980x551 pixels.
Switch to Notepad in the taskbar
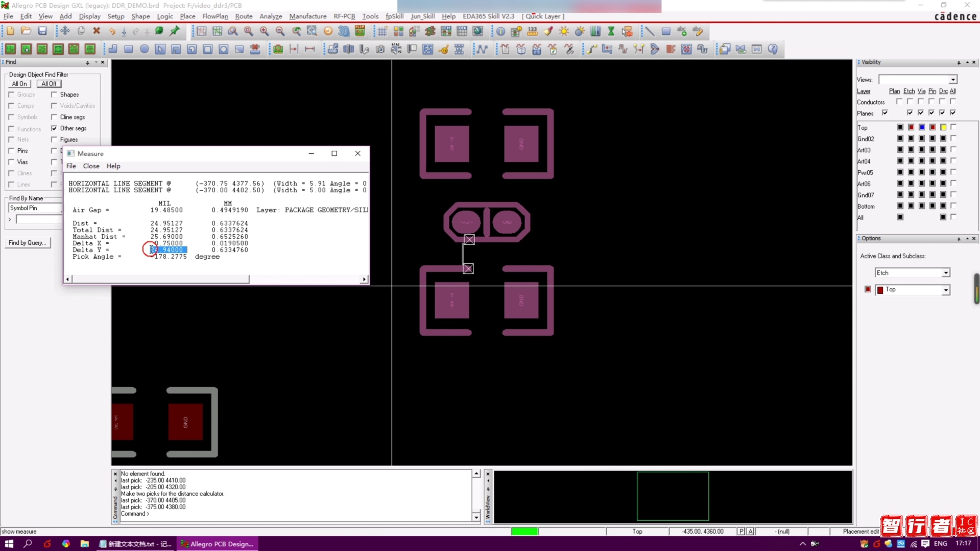tap(135, 544)
